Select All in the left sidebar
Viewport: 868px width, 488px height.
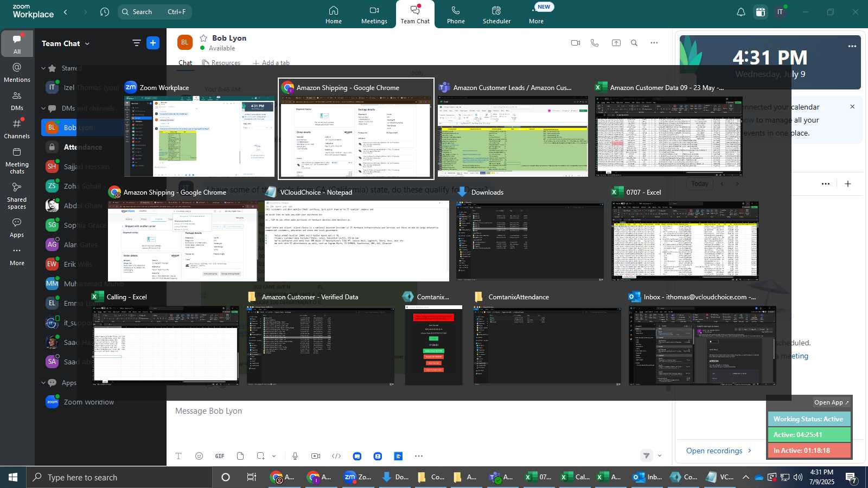[17, 44]
